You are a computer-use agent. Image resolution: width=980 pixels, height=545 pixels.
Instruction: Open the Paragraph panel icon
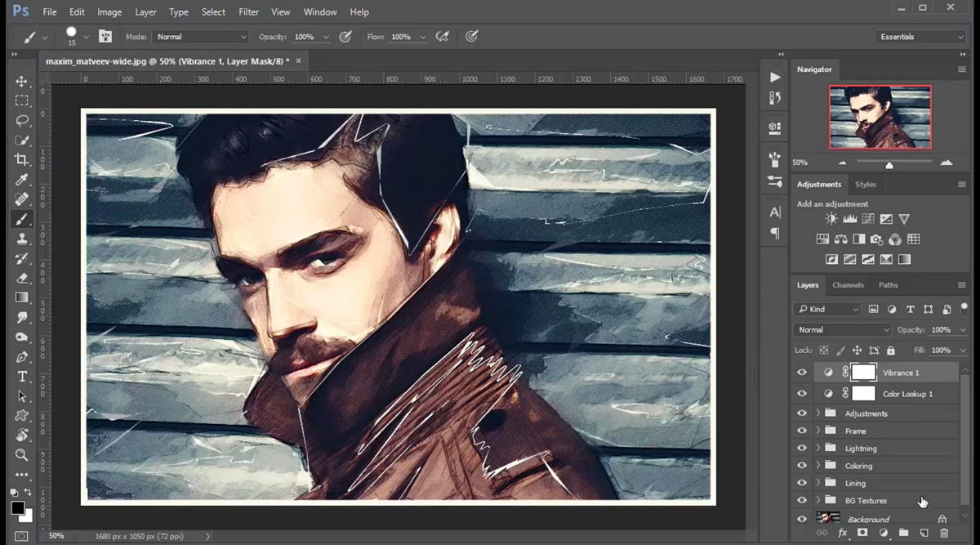(x=775, y=234)
